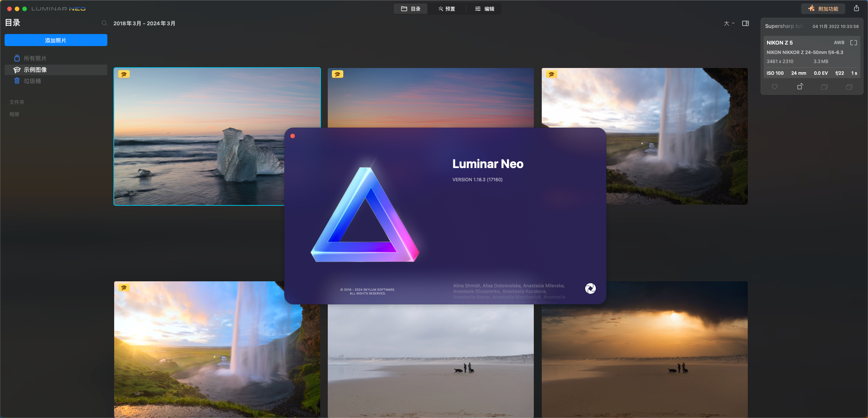Click the share/export icon

click(856, 8)
